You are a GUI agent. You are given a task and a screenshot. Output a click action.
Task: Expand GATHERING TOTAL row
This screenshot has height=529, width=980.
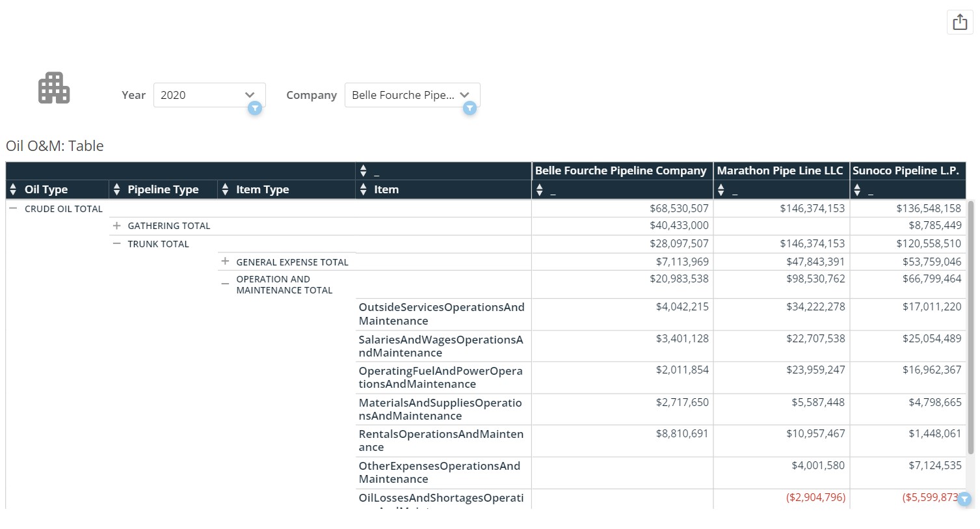tap(117, 226)
